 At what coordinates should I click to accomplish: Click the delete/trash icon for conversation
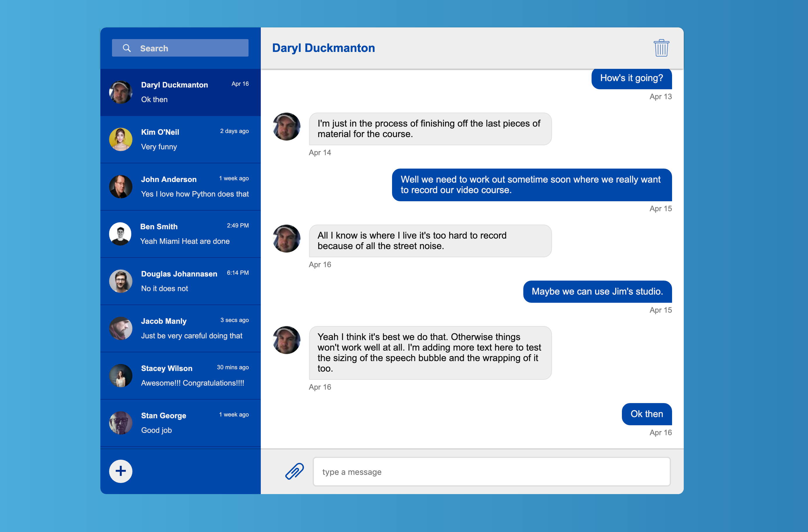tap(660, 48)
